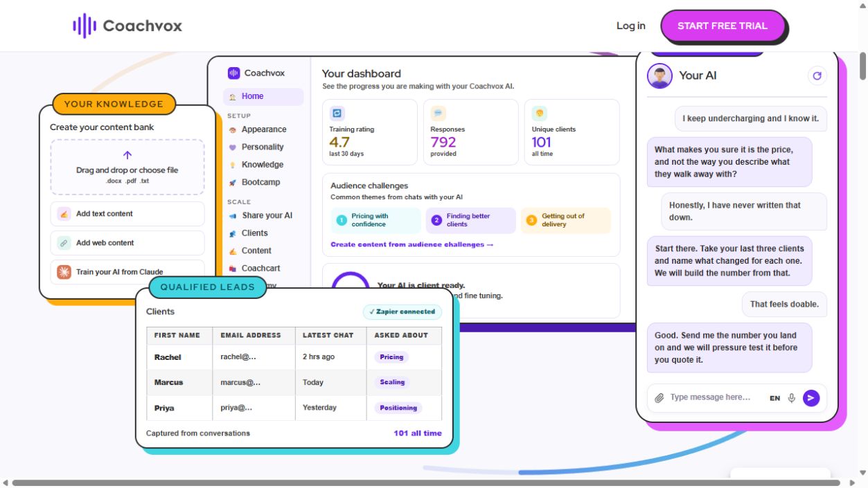Select the Pricing with confidence challenge

(375, 220)
